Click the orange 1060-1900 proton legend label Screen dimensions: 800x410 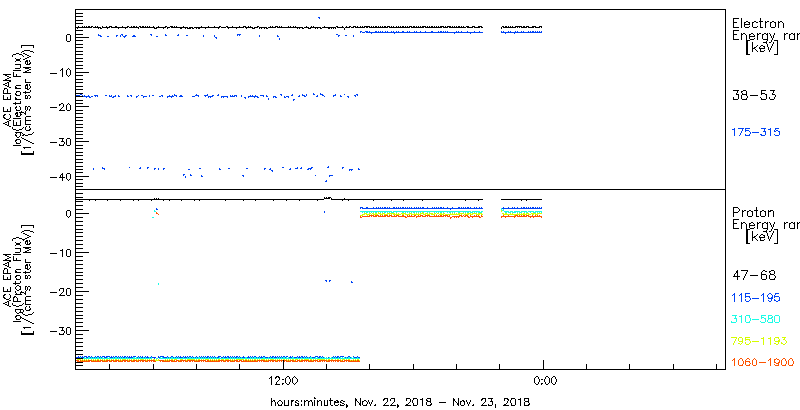[x=763, y=363]
